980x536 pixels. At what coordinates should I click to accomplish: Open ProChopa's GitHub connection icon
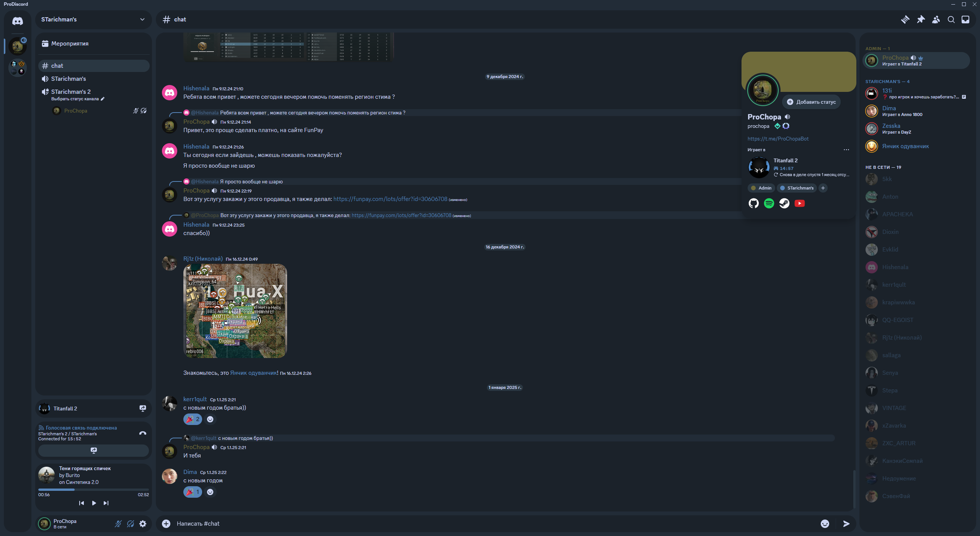pos(753,203)
